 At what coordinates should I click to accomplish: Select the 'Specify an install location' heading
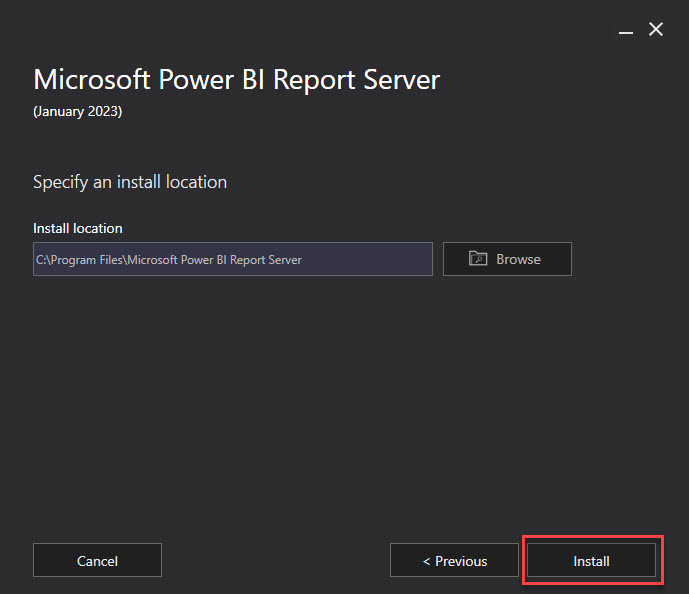(130, 182)
